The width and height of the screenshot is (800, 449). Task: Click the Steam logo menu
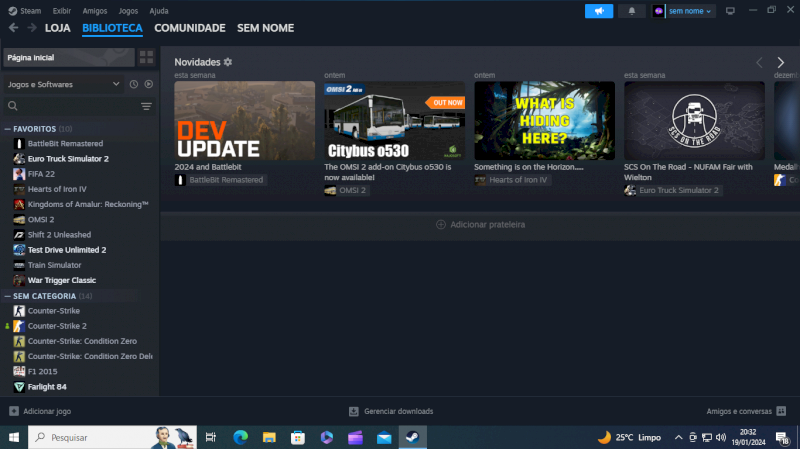coord(24,11)
